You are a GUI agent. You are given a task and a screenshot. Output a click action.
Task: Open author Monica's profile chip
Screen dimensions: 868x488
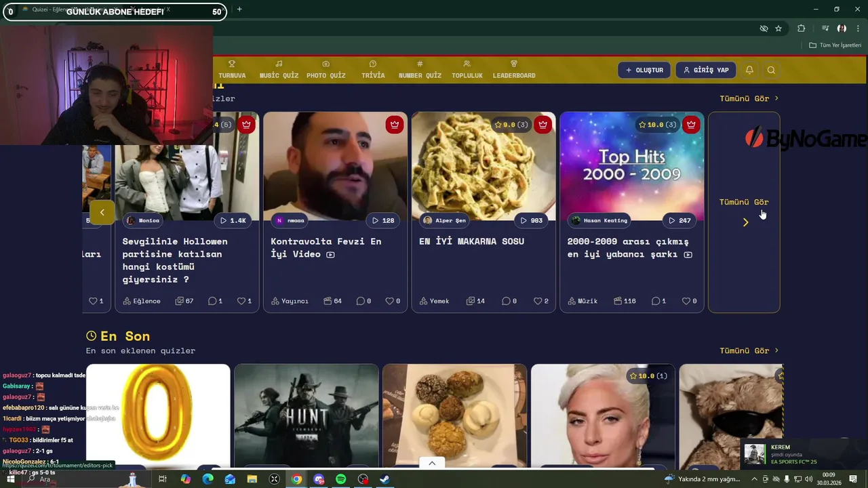[144, 220]
